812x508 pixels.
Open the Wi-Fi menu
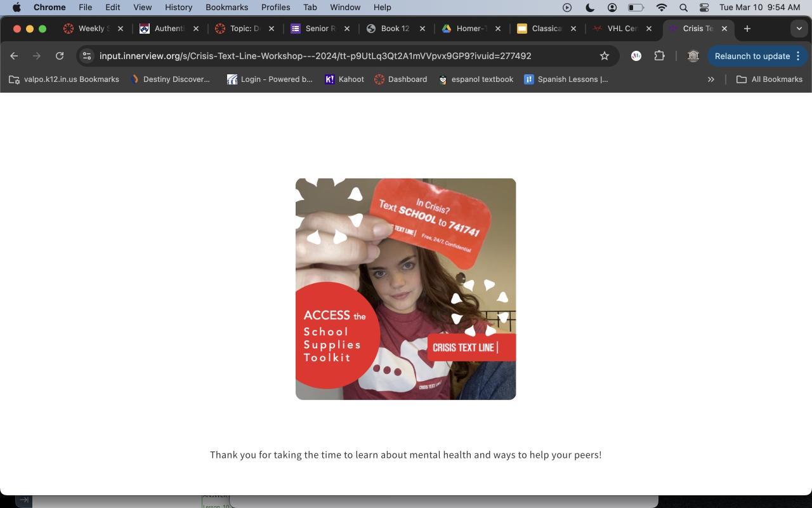pyautogui.click(x=662, y=8)
